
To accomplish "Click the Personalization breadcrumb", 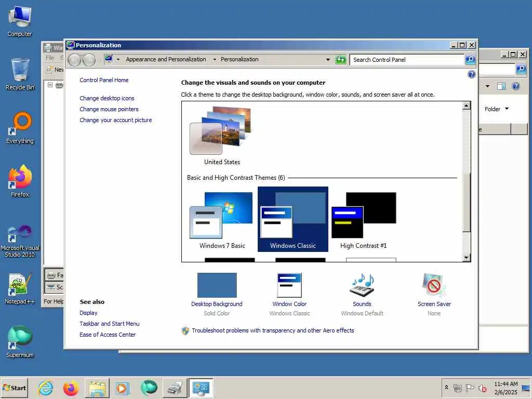I will pos(240,59).
